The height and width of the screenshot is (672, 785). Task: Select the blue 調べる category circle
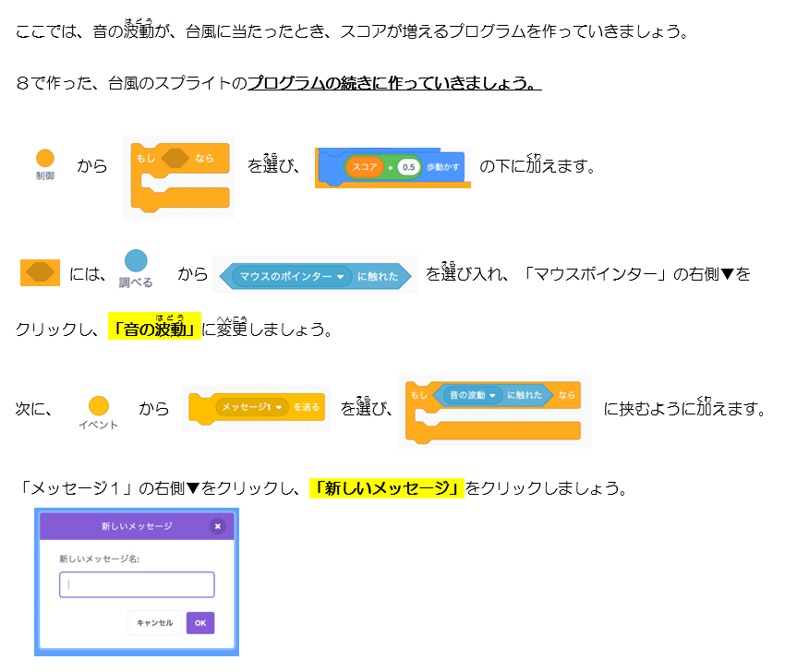click(x=136, y=261)
